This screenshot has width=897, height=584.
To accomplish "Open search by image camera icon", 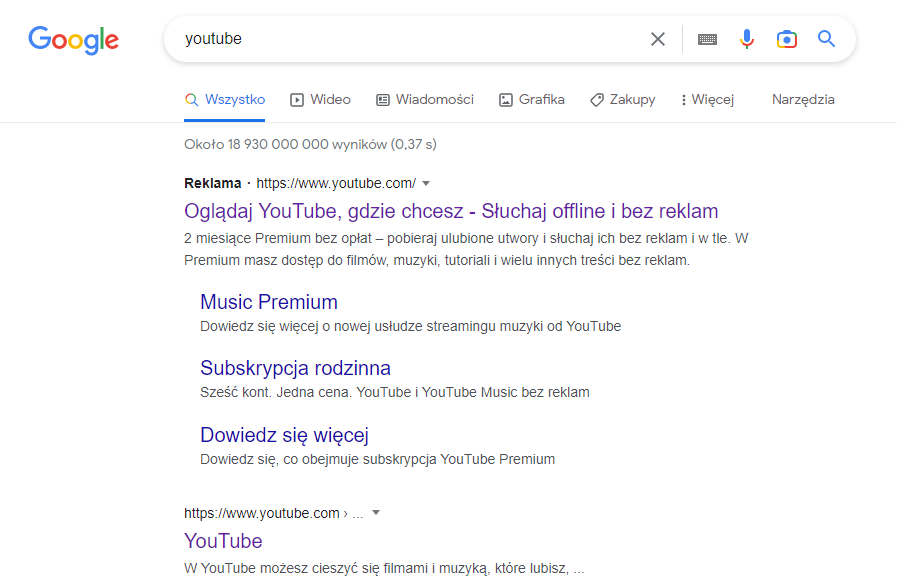I will tap(787, 39).
